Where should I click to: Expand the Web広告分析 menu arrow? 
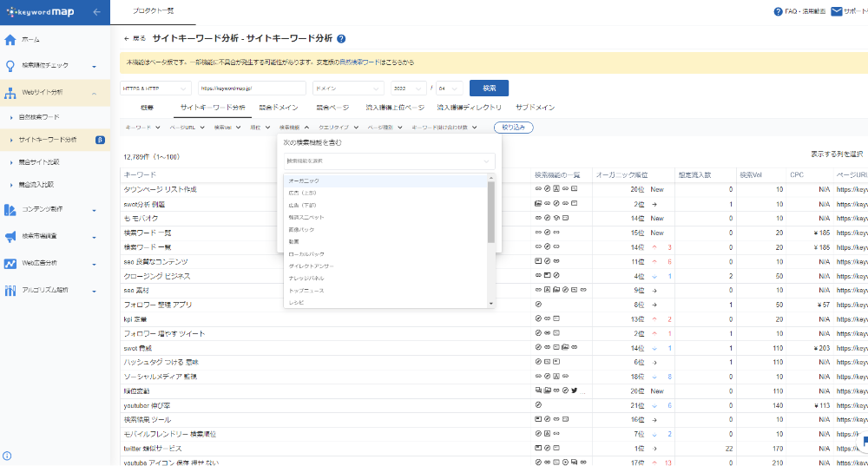pyautogui.click(x=94, y=265)
